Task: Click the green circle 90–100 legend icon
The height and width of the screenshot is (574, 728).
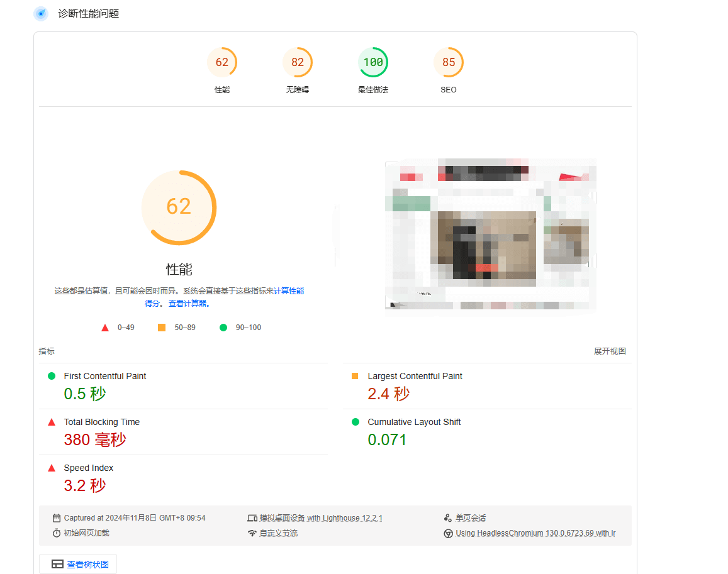Action: click(223, 328)
